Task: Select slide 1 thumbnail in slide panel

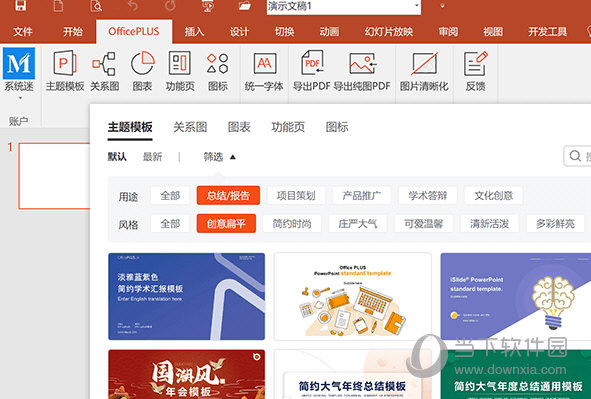Action: [x=54, y=176]
